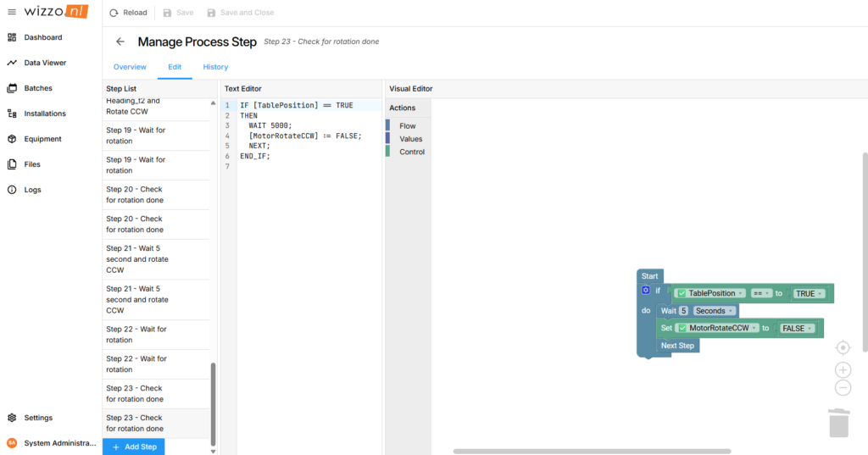868x455 pixels.
Task: Select the Flow category in Actions
Action: tap(407, 125)
